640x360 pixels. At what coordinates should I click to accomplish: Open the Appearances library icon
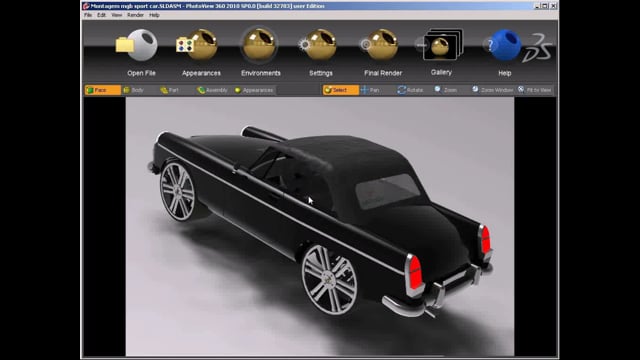(x=197, y=44)
